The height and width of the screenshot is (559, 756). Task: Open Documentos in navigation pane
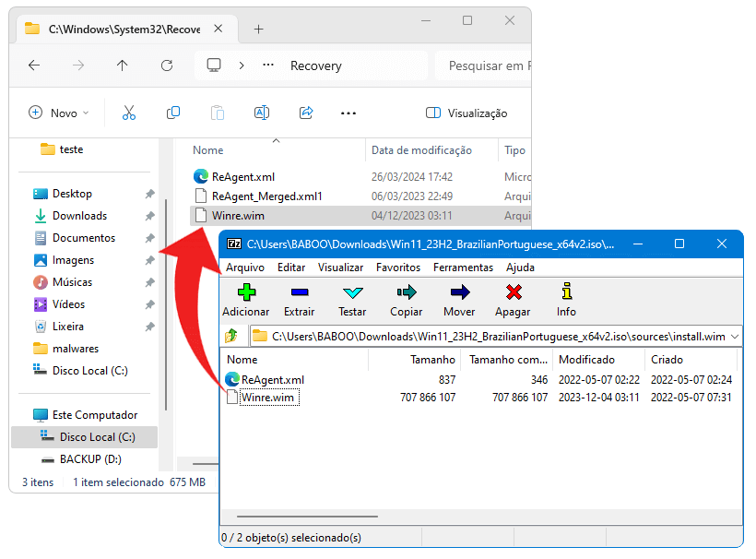tap(84, 238)
